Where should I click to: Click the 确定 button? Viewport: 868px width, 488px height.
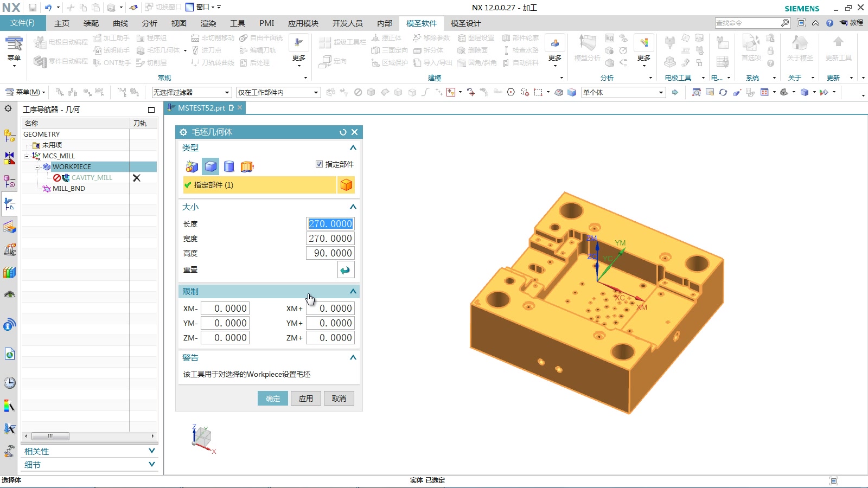click(x=273, y=399)
